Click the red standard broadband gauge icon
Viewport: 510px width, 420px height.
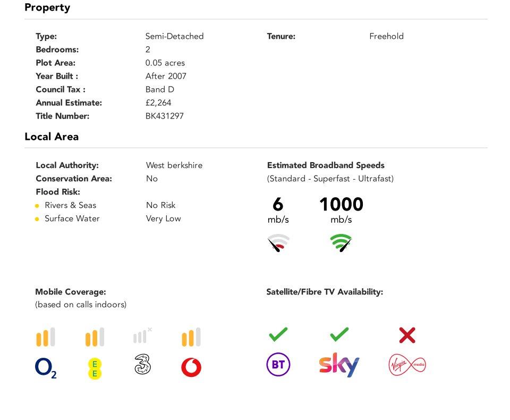pos(278,242)
